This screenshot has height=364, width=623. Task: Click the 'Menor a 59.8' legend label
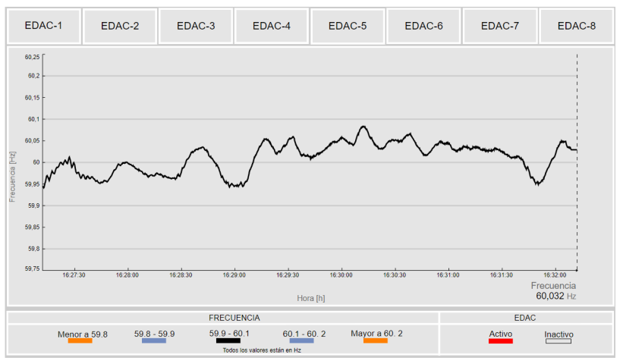[x=83, y=334]
